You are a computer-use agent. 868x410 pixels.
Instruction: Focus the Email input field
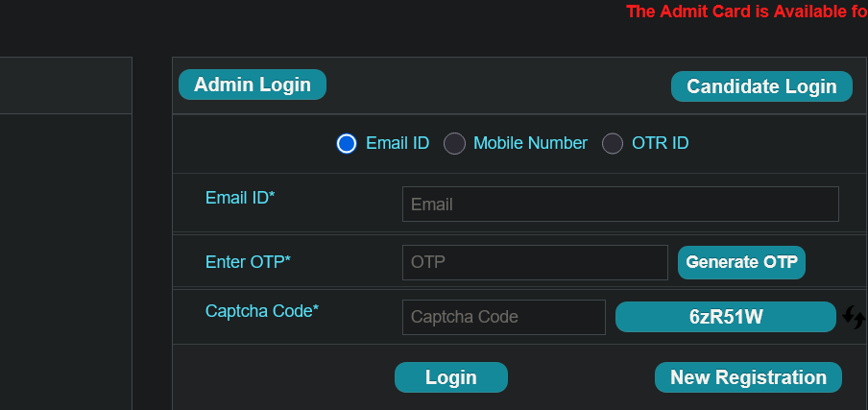[620, 205]
